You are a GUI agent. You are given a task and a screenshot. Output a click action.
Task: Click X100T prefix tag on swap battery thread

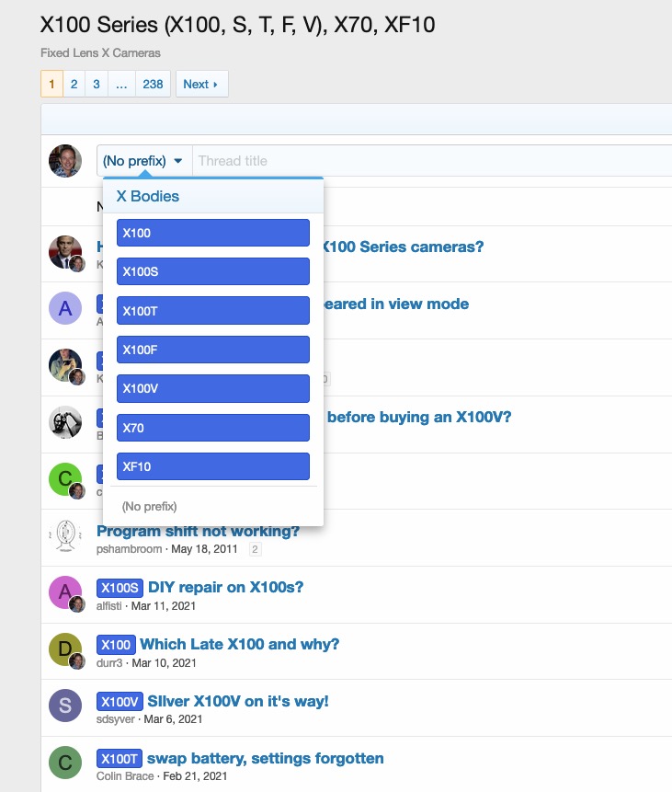click(x=120, y=759)
